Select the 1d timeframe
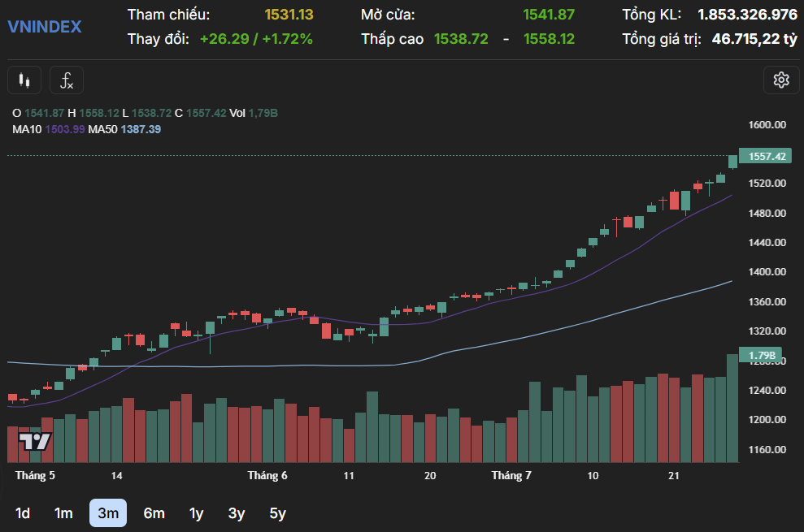 pyautogui.click(x=24, y=513)
